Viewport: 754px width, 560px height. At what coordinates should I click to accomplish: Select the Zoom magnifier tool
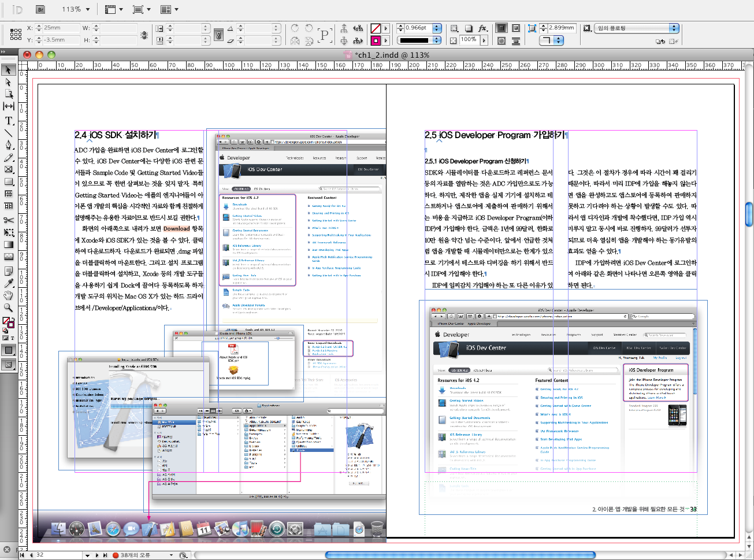(x=9, y=308)
